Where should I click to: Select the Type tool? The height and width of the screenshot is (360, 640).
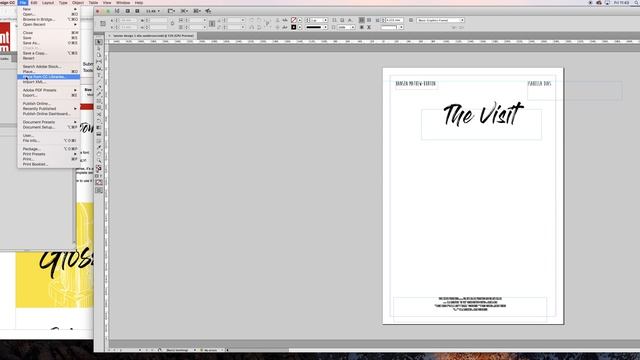pyautogui.click(x=99, y=75)
